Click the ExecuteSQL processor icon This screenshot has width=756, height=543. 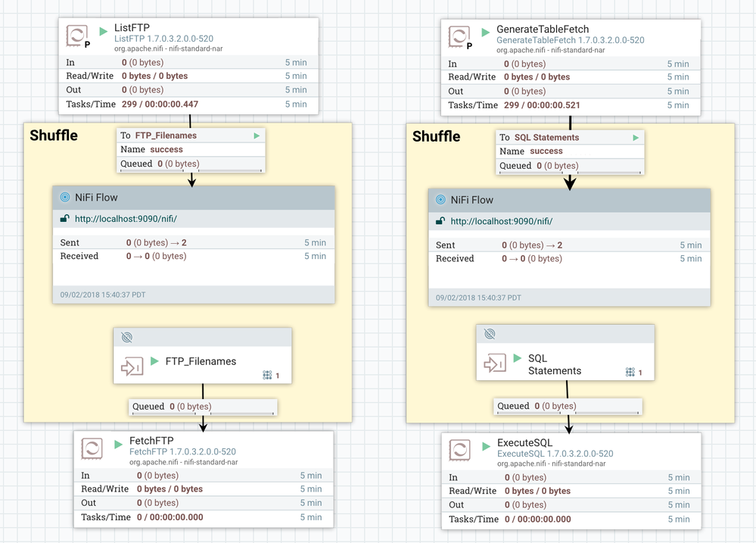click(x=459, y=450)
